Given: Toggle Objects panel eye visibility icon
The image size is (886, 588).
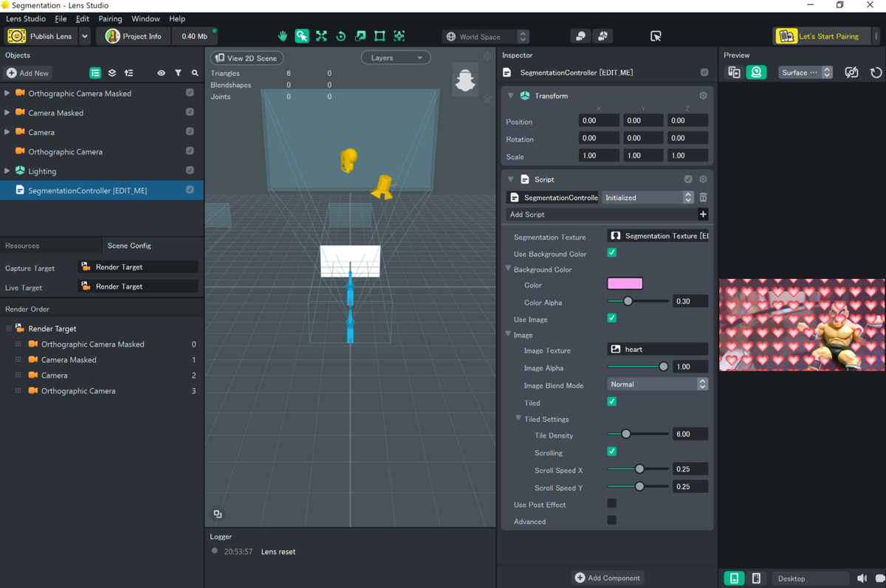Looking at the screenshot, I should (161, 73).
